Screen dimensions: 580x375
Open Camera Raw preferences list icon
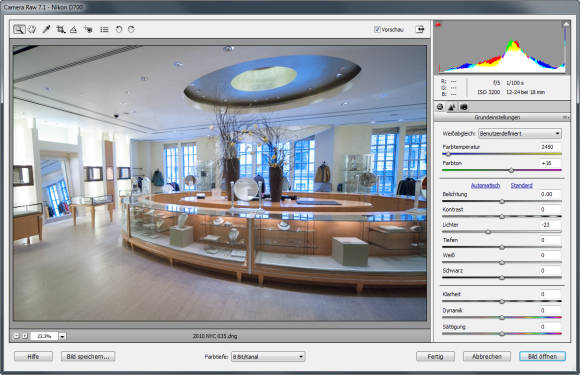coord(104,29)
